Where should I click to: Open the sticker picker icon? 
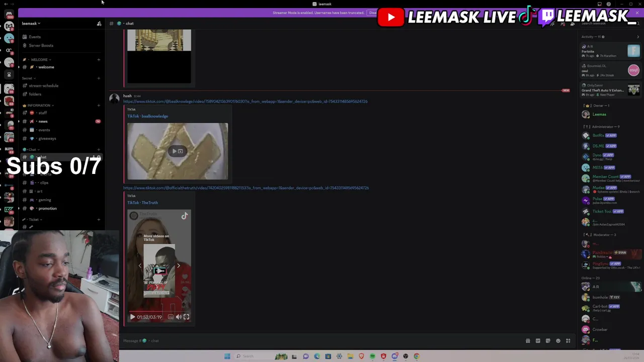point(548,341)
